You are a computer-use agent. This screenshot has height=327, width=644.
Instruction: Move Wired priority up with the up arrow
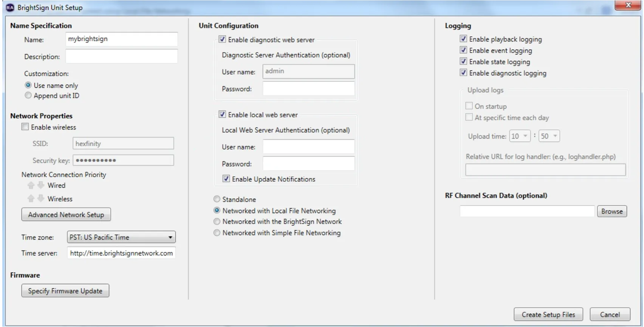31,185
